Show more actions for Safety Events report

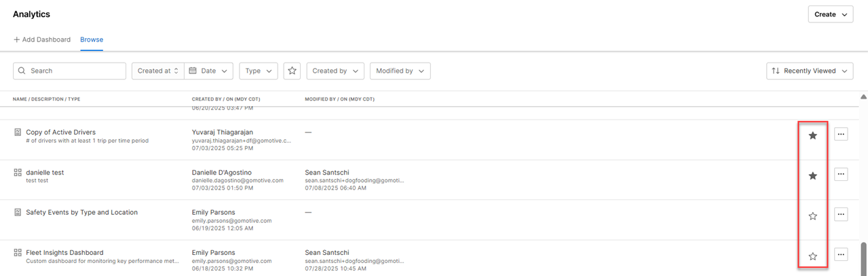point(841,215)
